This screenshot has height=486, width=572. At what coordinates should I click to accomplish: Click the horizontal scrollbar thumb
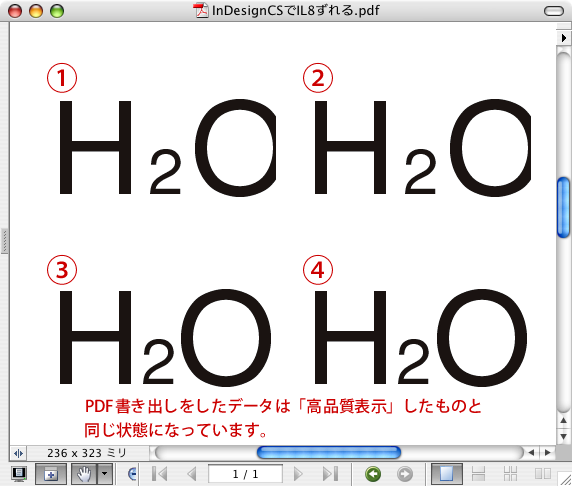pos(329,453)
